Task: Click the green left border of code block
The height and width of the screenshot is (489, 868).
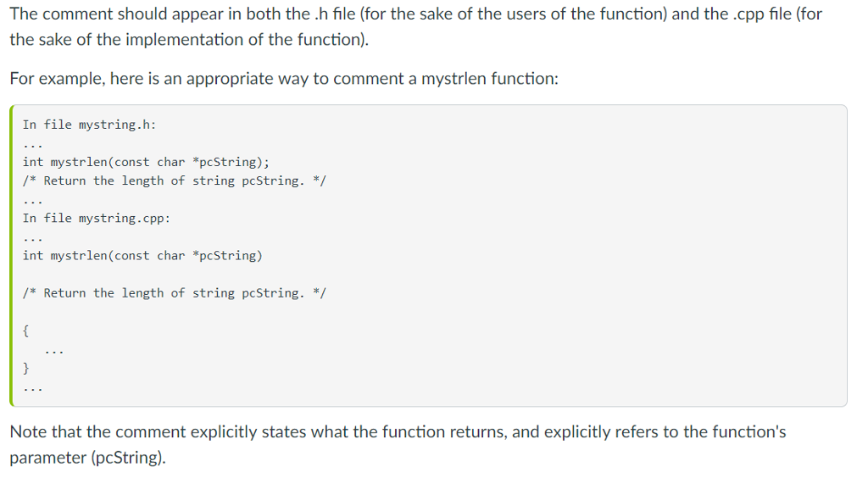Action: (x=12, y=256)
